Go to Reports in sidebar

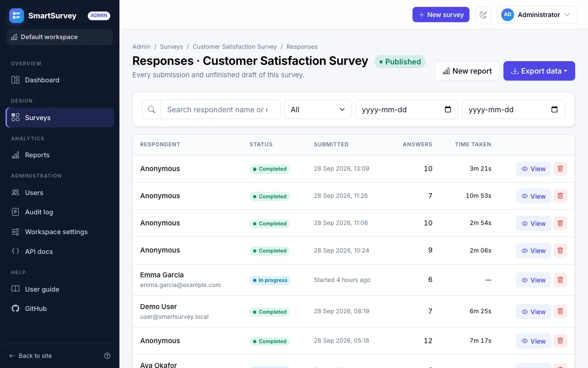[60, 155]
